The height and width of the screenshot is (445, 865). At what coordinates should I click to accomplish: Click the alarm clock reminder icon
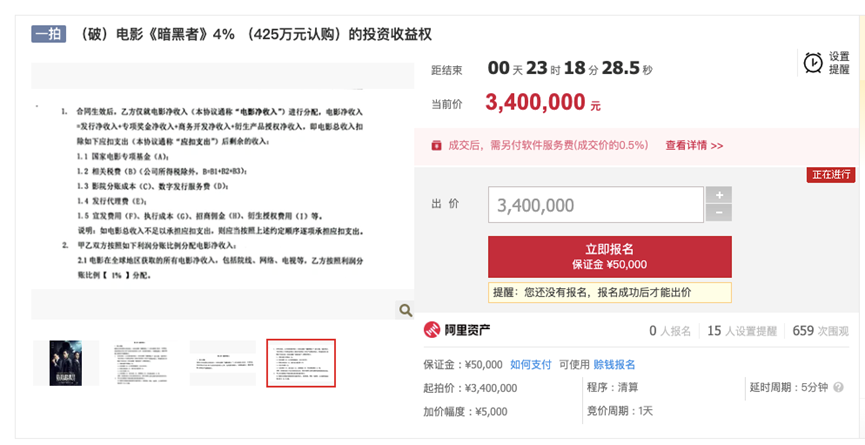pyautogui.click(x=813, y=63)
